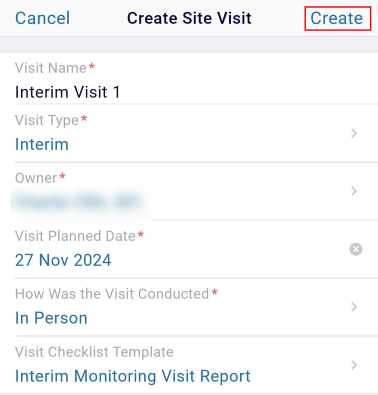Clear the Visit Planned Date value
The image size is (378, 395).
pos(356,249)
